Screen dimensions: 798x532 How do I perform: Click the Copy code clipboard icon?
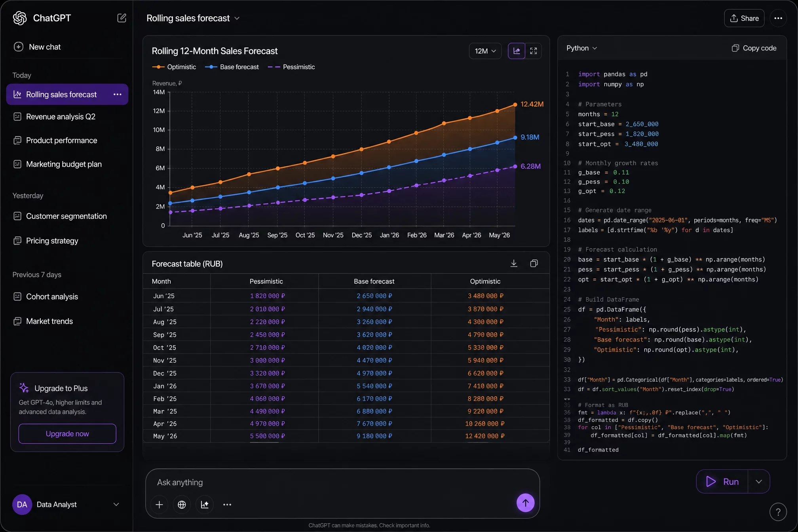[735, 48]
